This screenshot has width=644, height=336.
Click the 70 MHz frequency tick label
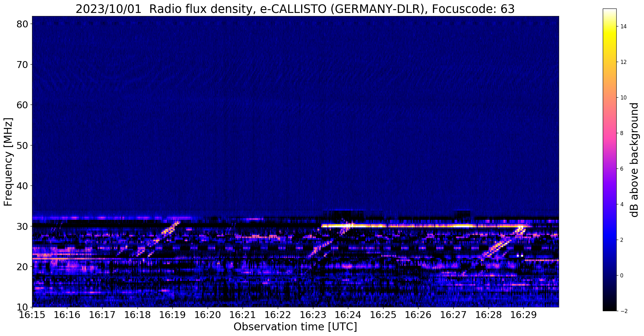click(23, 64)
